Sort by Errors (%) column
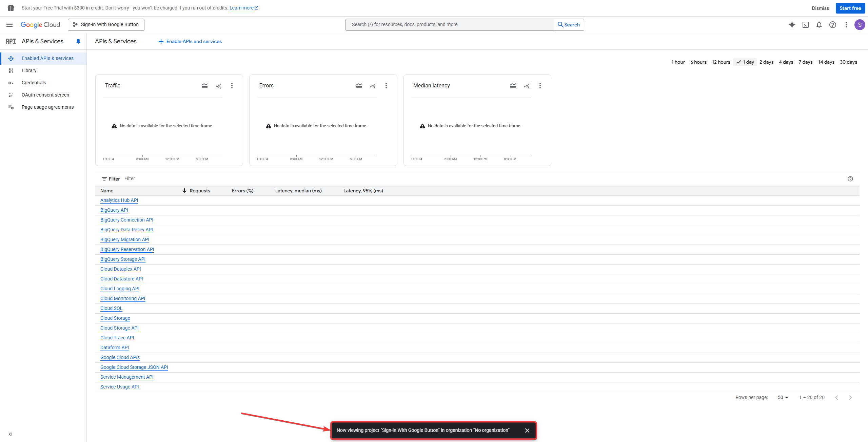The width and height of the screenshot is (868, 442). point(243,191)
